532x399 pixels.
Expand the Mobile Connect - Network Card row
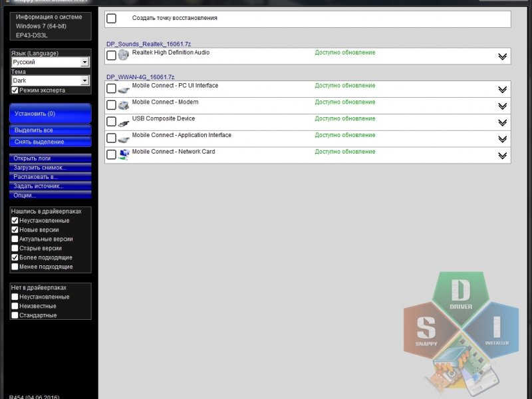pyautogui.click(x=503, y=156)
